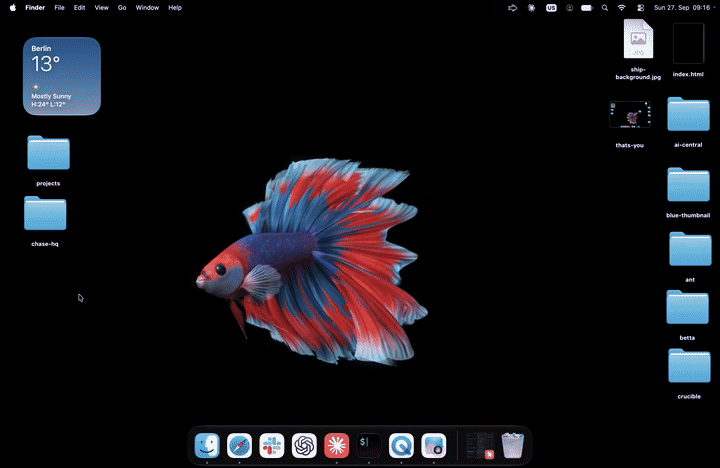This screenshot has width=720, height=468.
Task: Open Control Center
Action: point(641,7)
